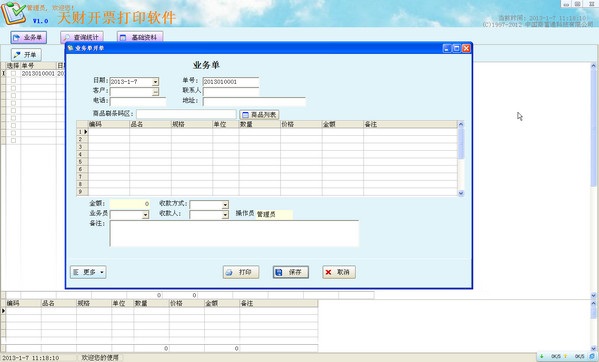Click the 单号 input field
Image resolution: width=599 pixels, height=362 pixels.
pyautogui.click(x=231, y=82)
